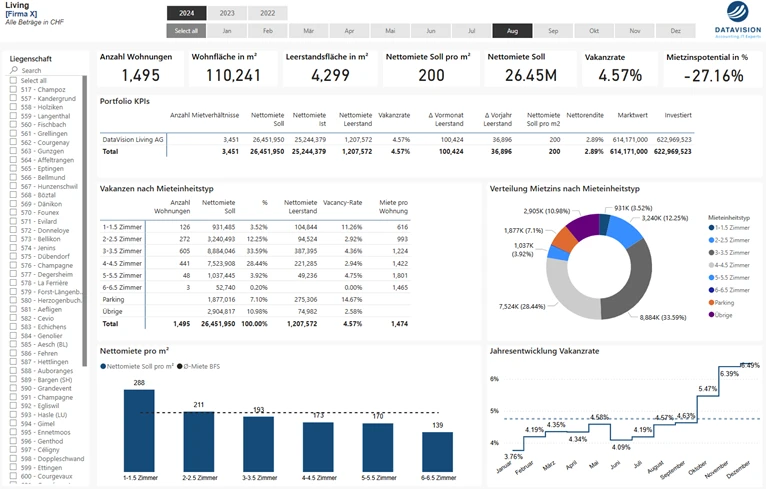
Task: Click the 600 - Courgevaux list entry
Action: 46,476
